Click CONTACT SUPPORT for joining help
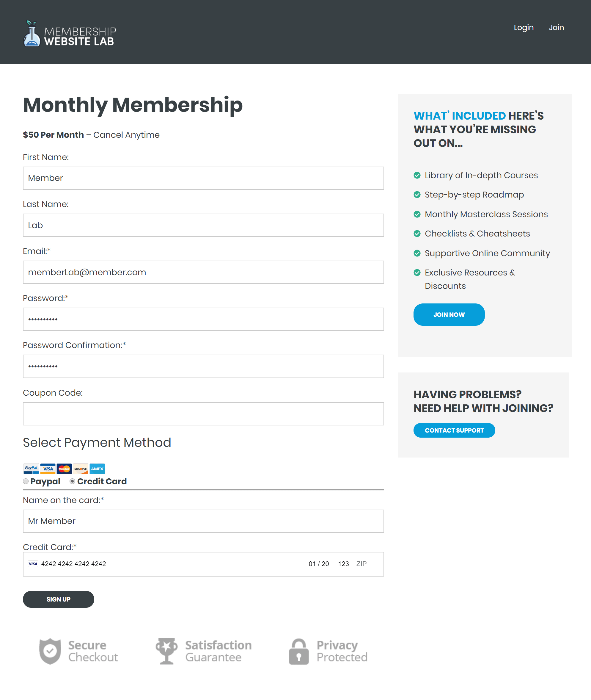 point(454,430)
